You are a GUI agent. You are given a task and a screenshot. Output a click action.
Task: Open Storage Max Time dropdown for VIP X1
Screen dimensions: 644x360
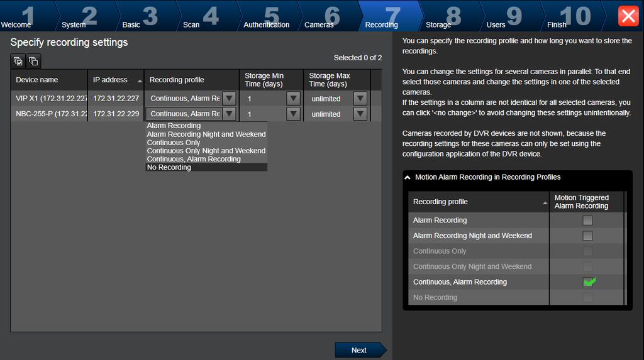pyautogui.click(x=360, y=99)
